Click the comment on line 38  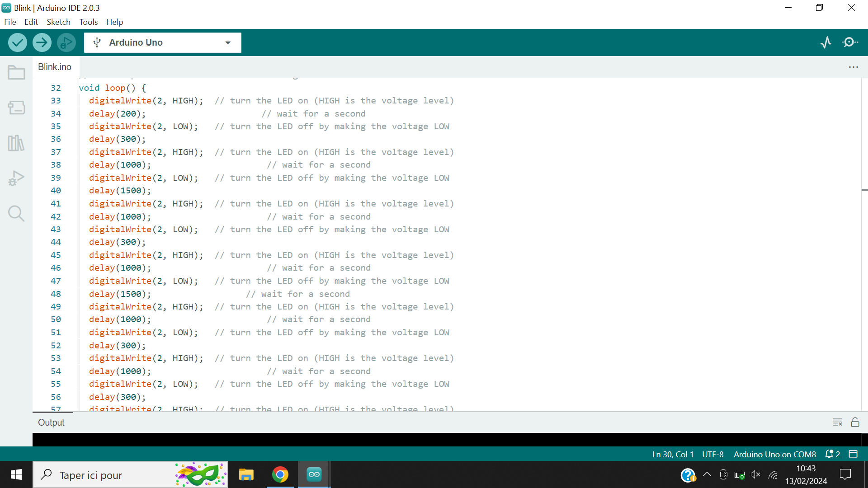coord(319,165)
